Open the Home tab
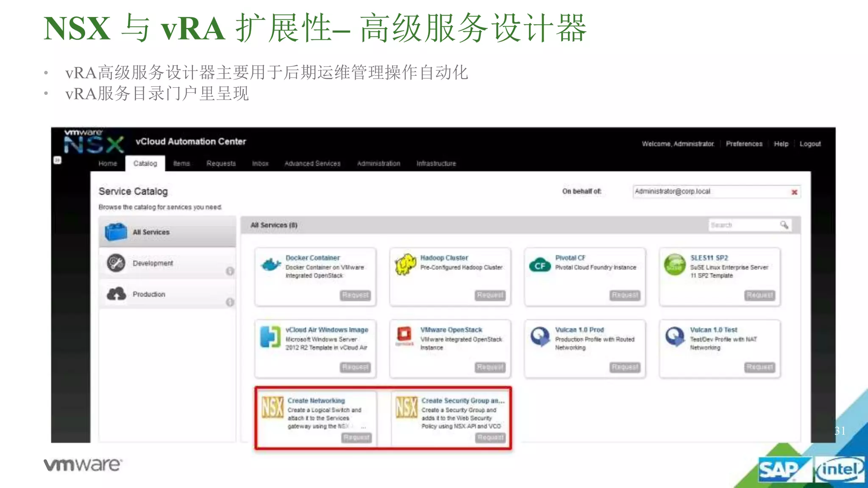Viewport: 868px width, 488px height. tap(108, 164)
